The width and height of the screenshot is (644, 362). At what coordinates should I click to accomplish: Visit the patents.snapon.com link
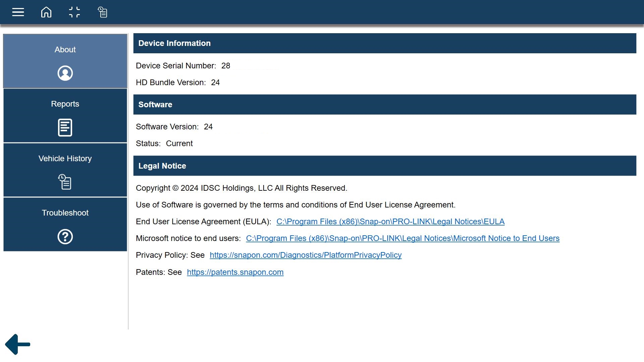[x=235, y=272]
